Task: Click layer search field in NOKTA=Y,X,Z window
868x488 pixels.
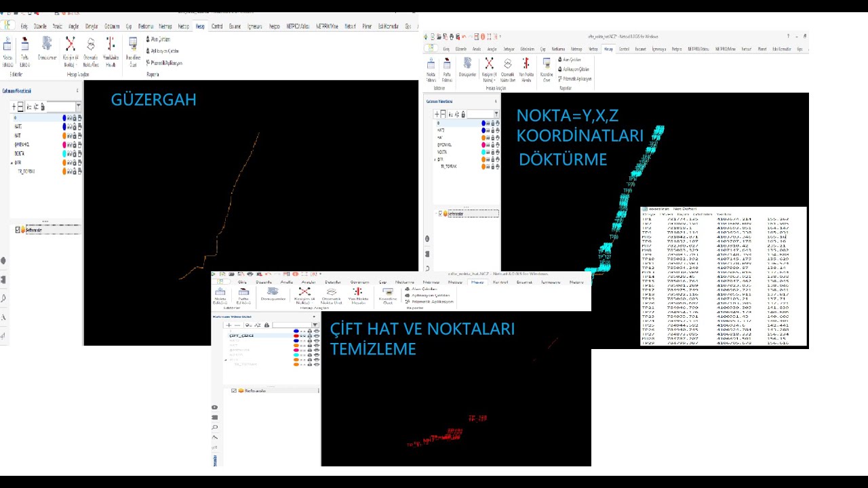Action: 481,114
